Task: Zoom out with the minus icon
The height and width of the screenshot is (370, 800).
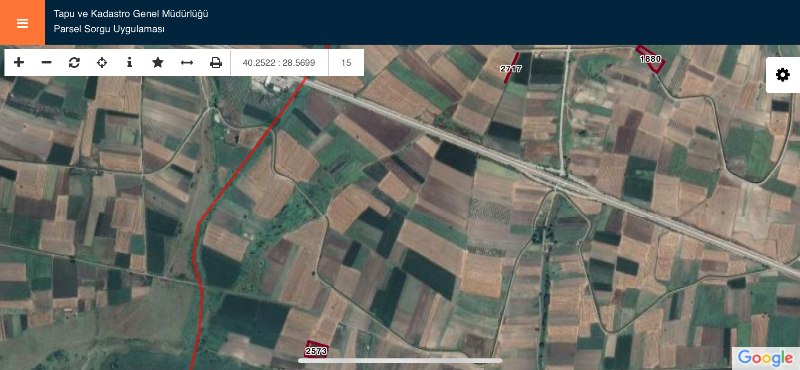Action: (46, 62)
